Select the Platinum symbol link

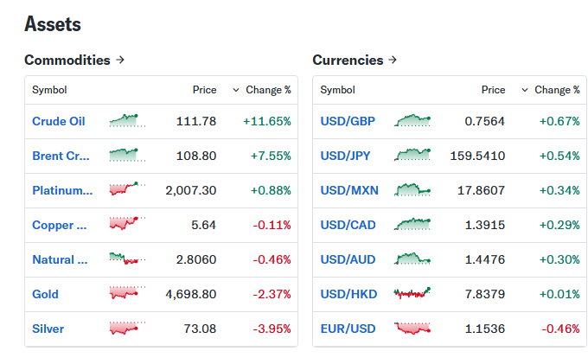pyautogui.click(x=62, y=190)
